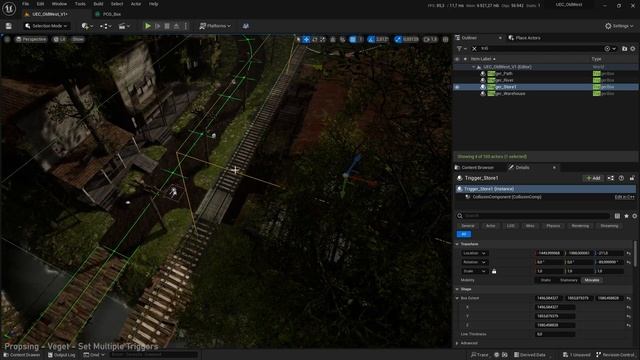
Task: Expand the Advanced section
Action: tap(457, 343)
